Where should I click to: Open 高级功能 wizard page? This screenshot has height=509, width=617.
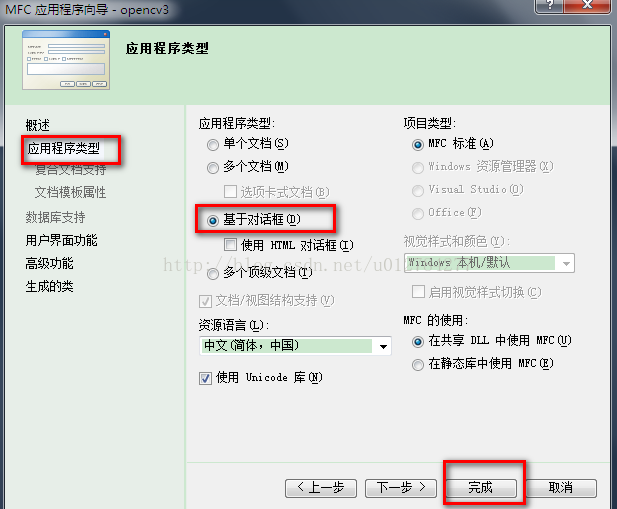(x=50, y=263)
